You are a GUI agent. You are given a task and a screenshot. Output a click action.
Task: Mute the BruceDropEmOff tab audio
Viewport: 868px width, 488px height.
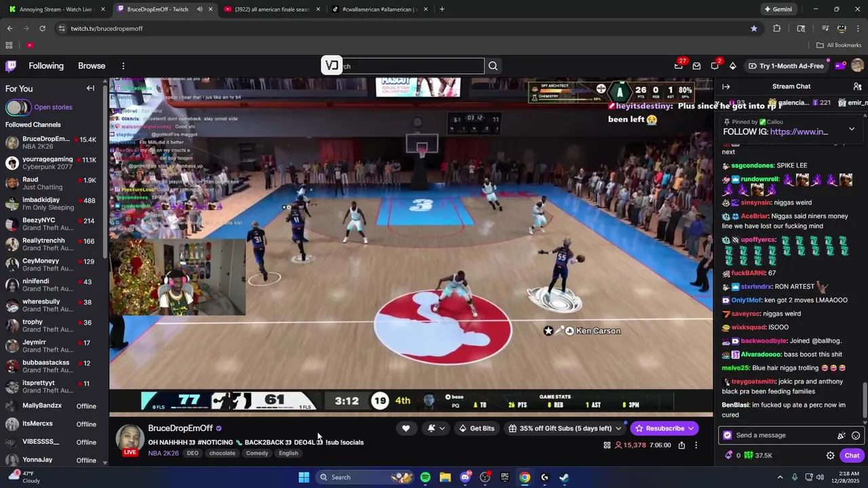pos(199,9)
